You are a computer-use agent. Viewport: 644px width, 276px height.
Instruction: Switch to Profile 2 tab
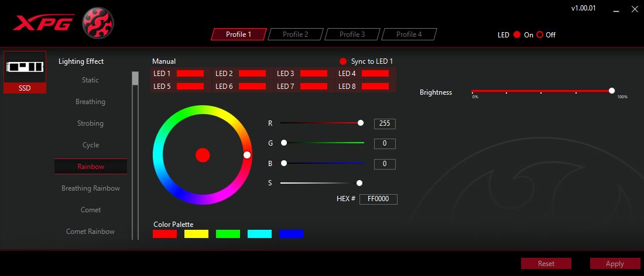[x=295, y=34]
